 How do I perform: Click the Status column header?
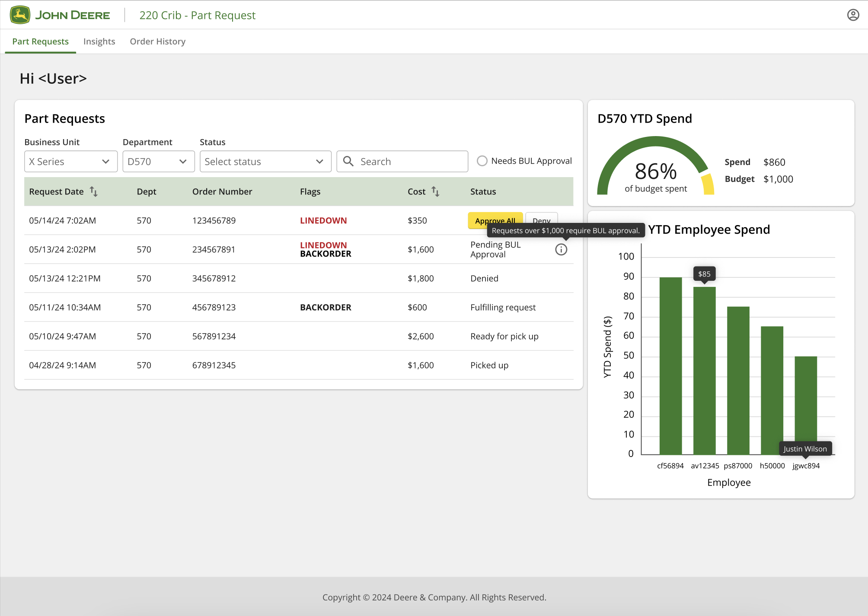click(483, 191)
